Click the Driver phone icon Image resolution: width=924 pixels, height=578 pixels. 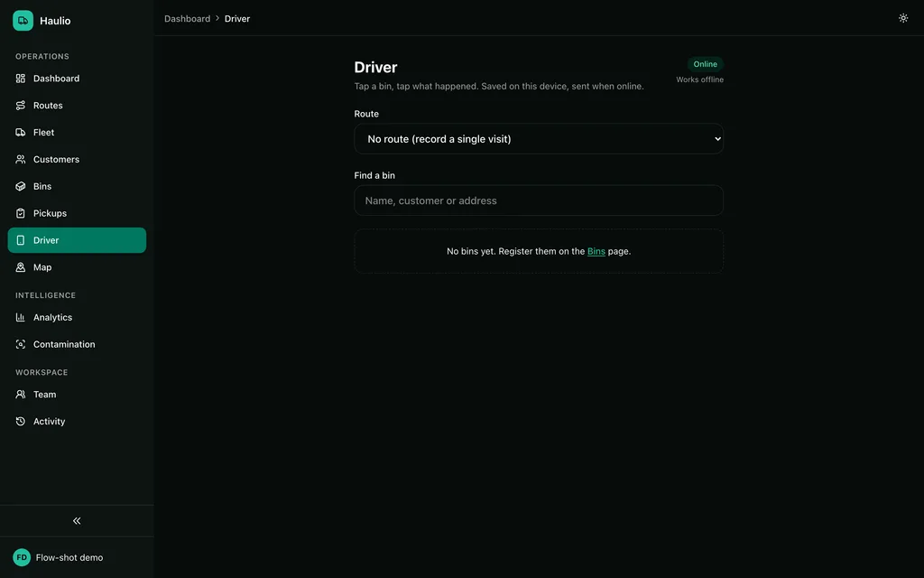coord(21,240)
